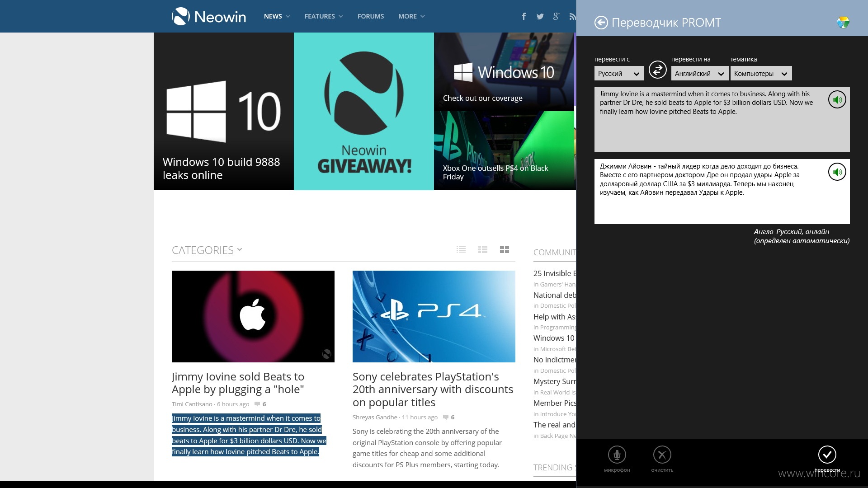The image size is (868, 488).
Task: Click the highlighted Jimmy Iovine article excerpt
Action: [249, 435]
